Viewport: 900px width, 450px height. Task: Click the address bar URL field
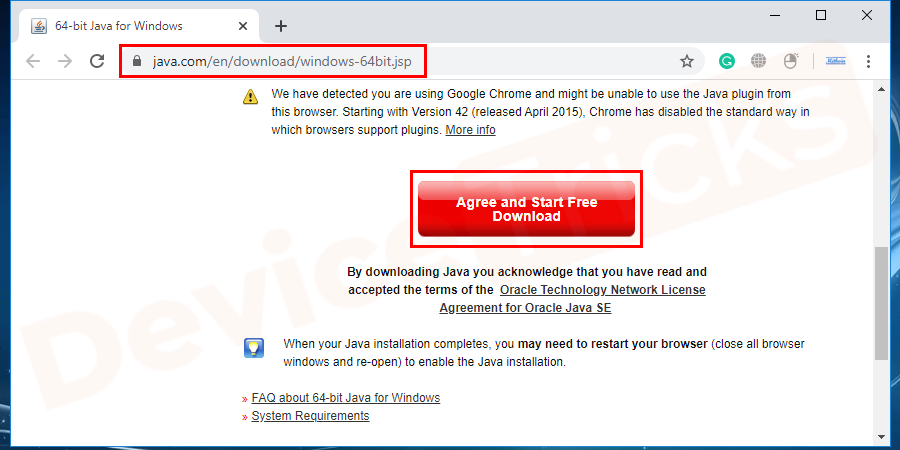[x=400, y=61]
